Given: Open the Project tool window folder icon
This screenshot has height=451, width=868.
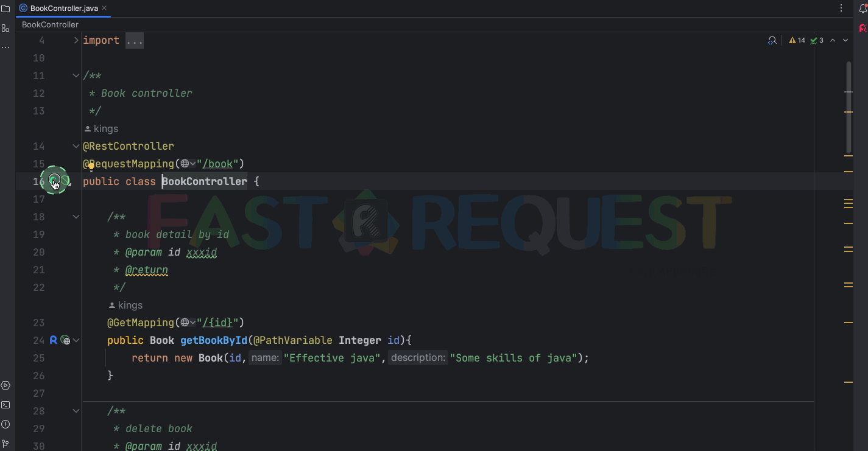Looking at the screenshot, I should coord(5,7).
